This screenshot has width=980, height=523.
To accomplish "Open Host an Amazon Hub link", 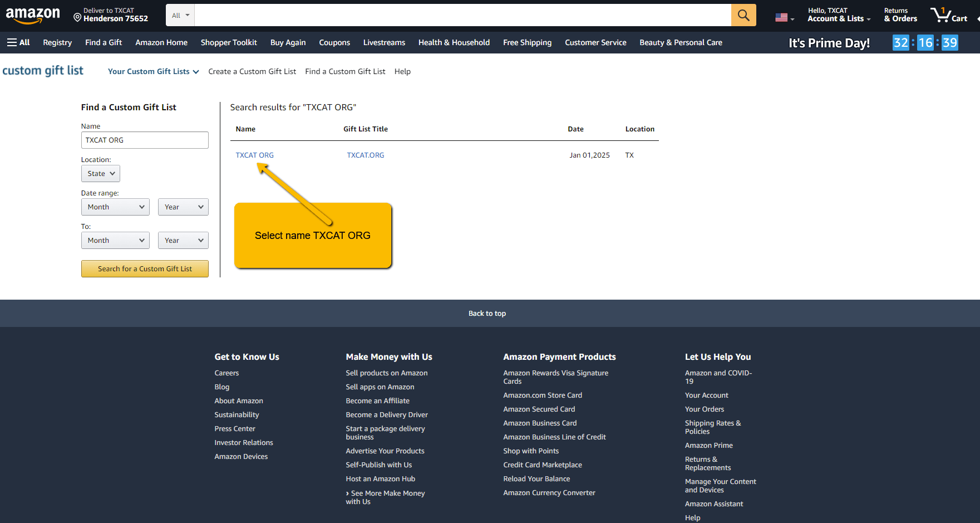I will (x=381, y=479).
